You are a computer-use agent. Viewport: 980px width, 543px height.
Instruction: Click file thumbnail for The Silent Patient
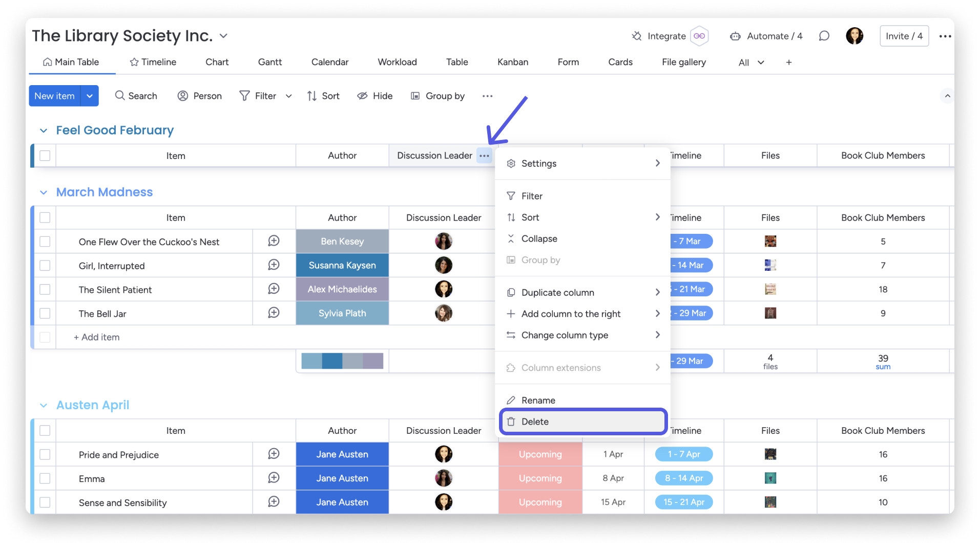(x=770, y=289)
